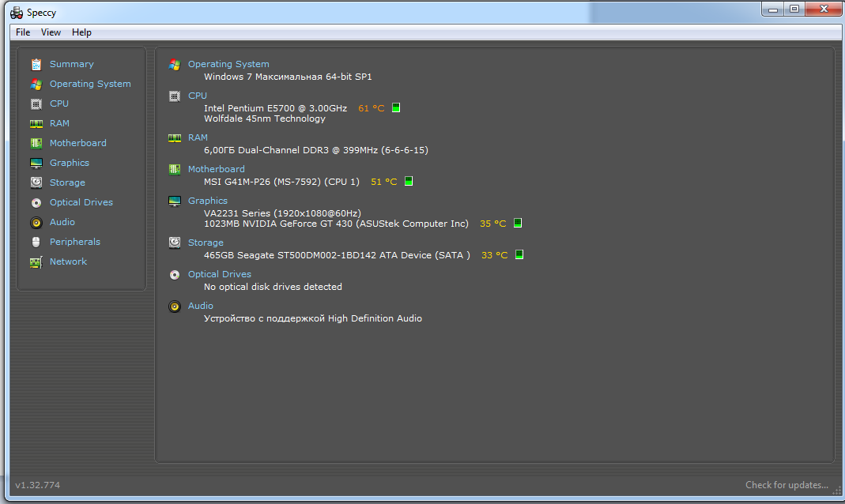Select Peripherals in the sidebar
Image resolution: width=845 pixels, height=504 pixels.
(75, 242)
